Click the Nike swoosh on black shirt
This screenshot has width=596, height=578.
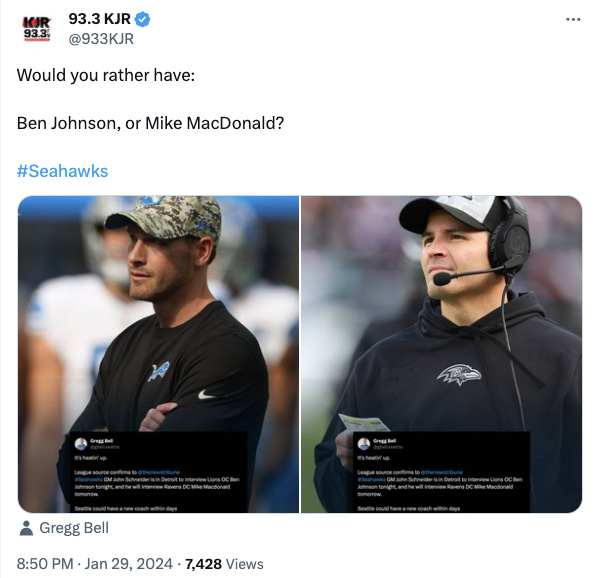tap(206, 395)
